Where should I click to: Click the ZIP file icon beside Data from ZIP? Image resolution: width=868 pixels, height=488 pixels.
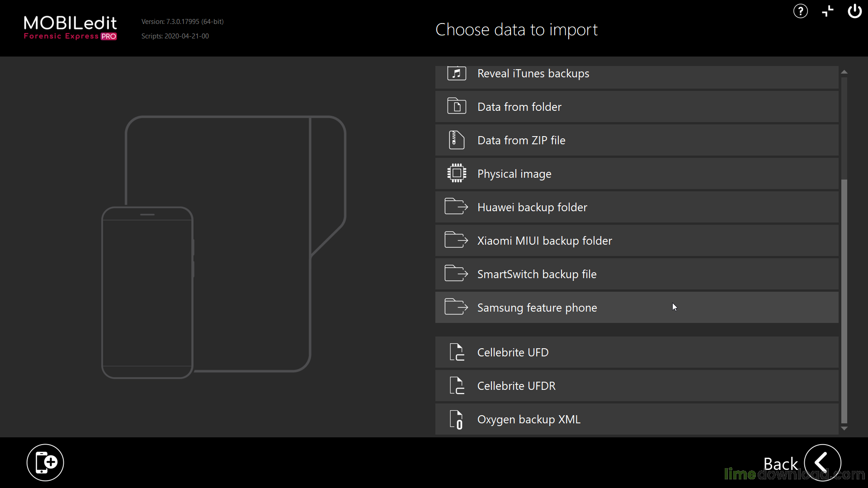coord(456,140)
